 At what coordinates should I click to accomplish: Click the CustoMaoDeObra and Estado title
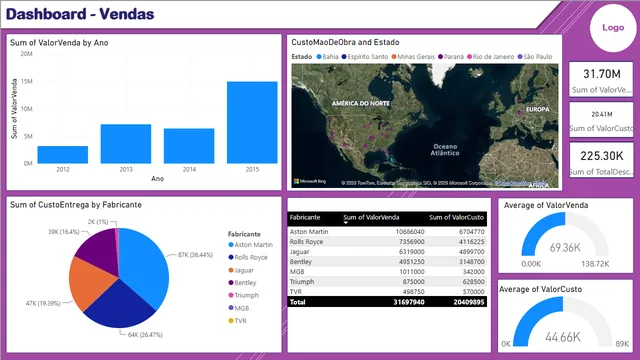(x=345, y=42)
